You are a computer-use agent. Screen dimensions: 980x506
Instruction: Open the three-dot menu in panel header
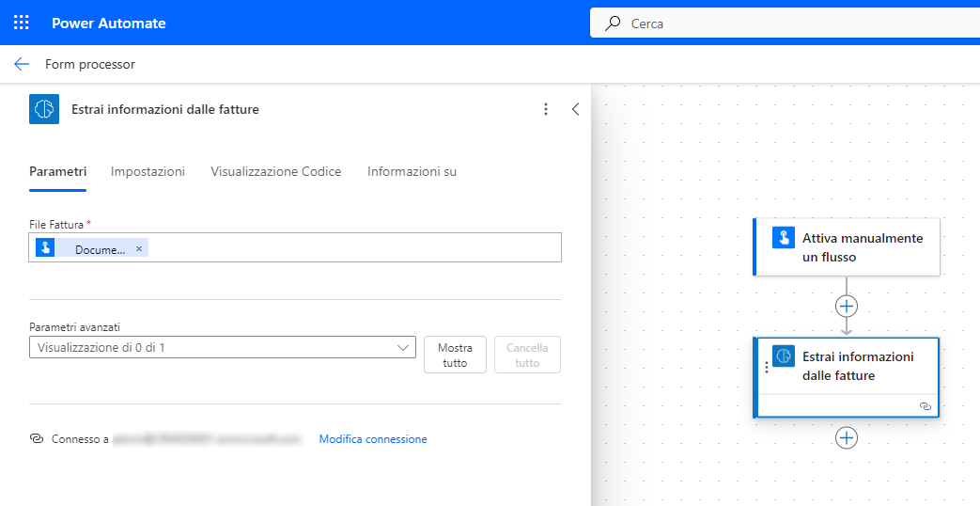pos(546,109)
